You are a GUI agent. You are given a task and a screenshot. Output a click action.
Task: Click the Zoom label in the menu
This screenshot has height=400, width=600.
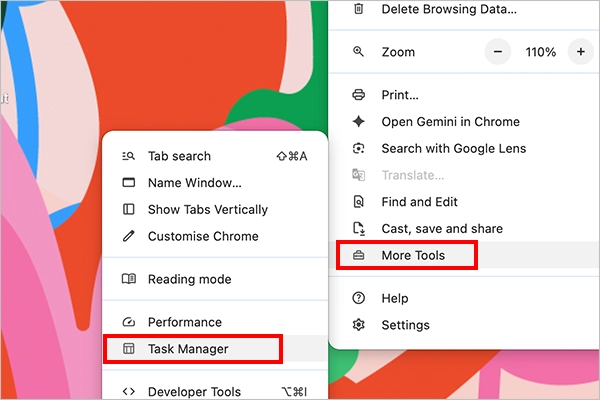tap(398, 52)
